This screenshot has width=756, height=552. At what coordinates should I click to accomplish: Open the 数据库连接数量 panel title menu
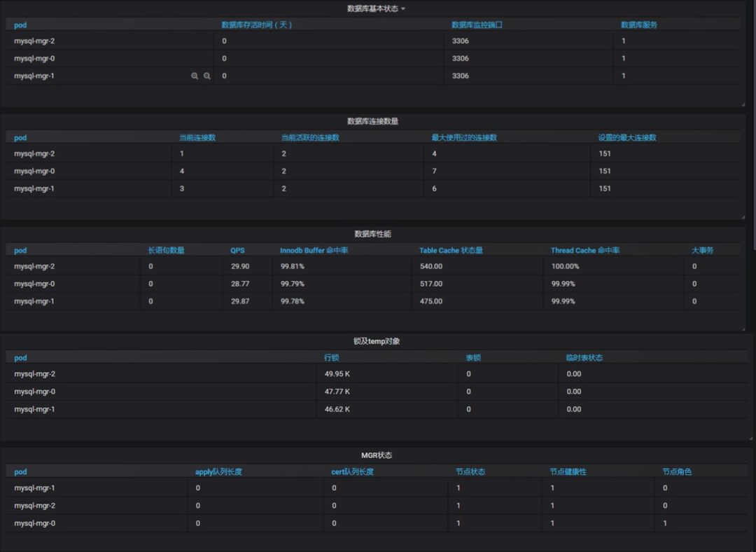coord(372,121)
